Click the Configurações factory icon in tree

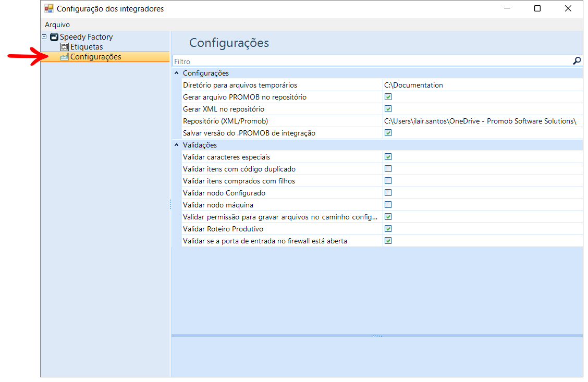pos(65,57)
